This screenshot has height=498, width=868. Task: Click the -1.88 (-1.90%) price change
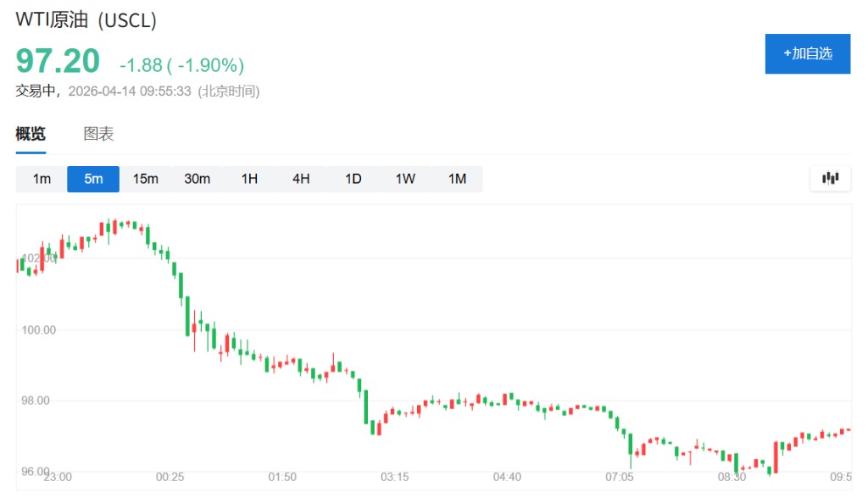pyautogui.click(x=181, y=65)
